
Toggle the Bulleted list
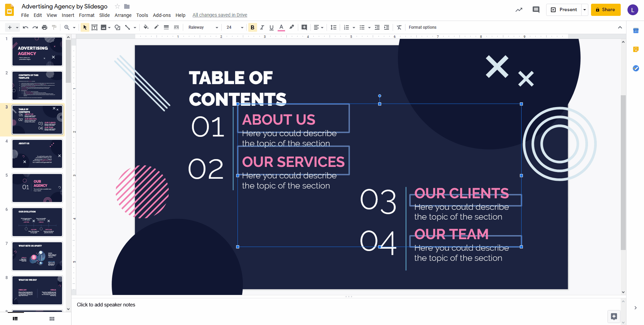362,27
